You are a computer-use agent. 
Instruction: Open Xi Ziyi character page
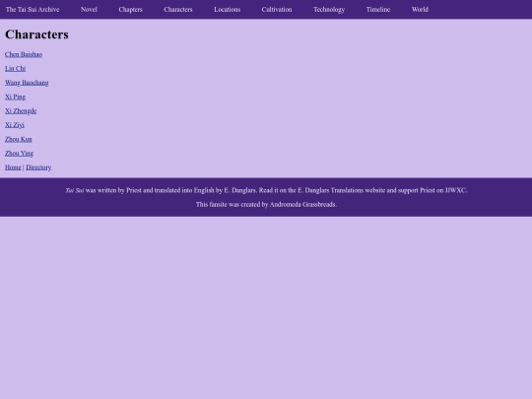(15, 125)
